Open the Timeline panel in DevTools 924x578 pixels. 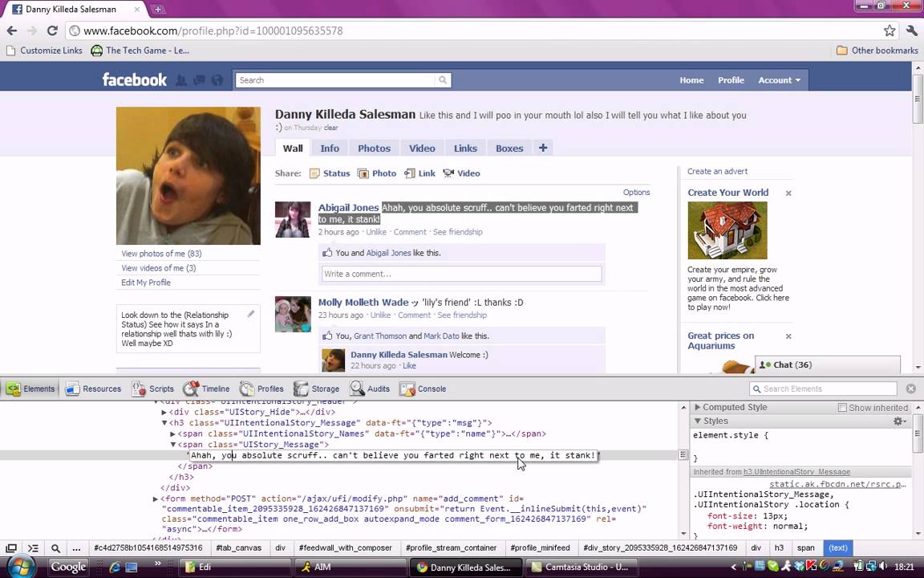tap(206, 389)
